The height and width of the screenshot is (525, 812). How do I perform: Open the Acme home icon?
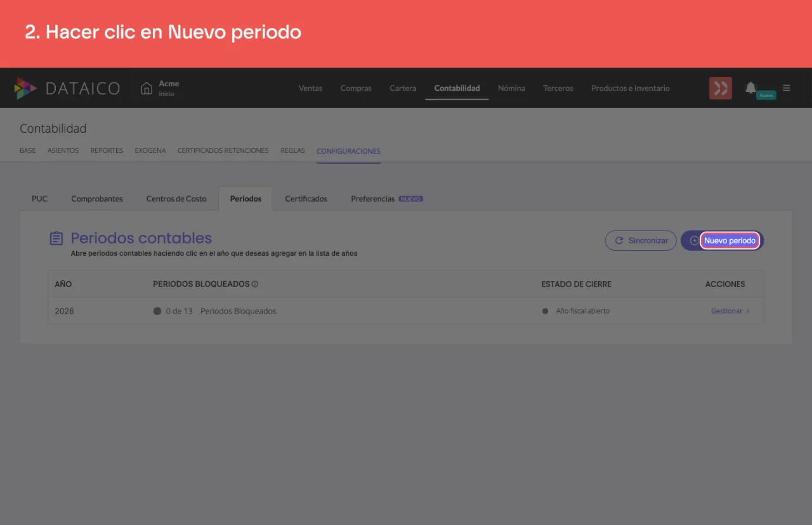point(147,88)
